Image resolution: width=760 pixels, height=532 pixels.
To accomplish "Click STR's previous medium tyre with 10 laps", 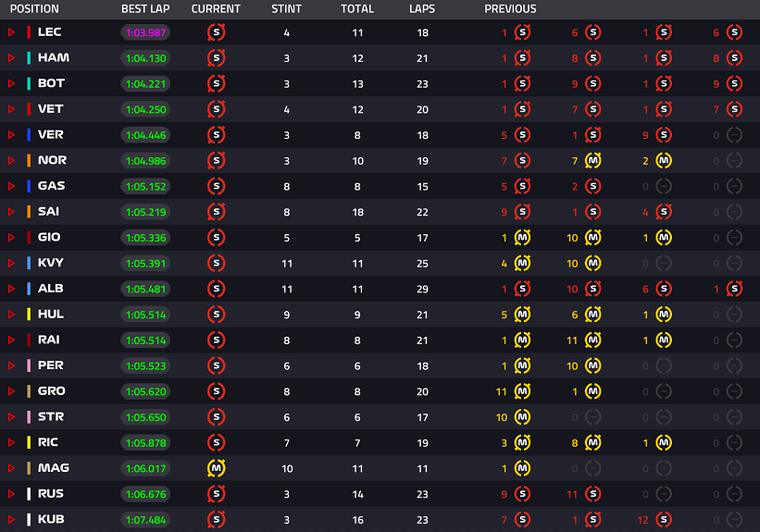I will coord(522,416).
